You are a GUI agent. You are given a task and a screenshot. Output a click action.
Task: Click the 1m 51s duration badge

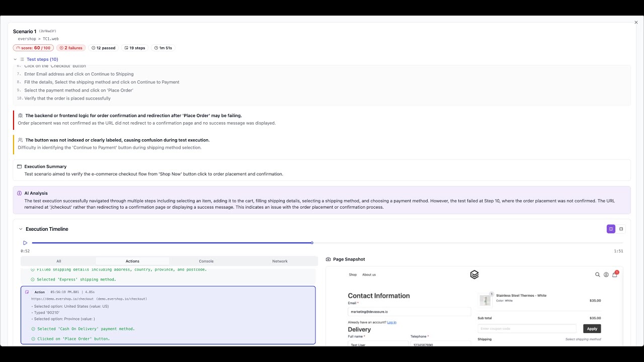pos(164,48)
